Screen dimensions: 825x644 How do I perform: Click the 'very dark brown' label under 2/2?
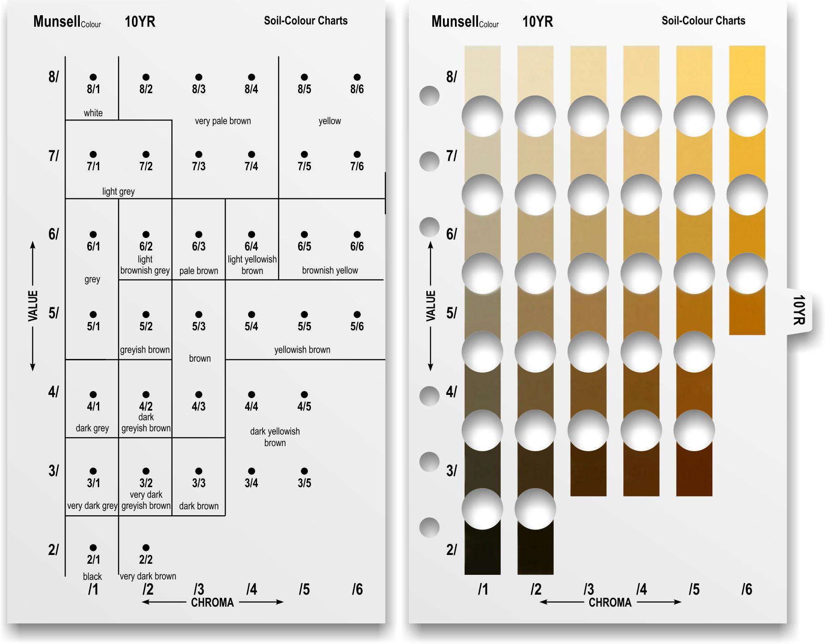point(148,576)
